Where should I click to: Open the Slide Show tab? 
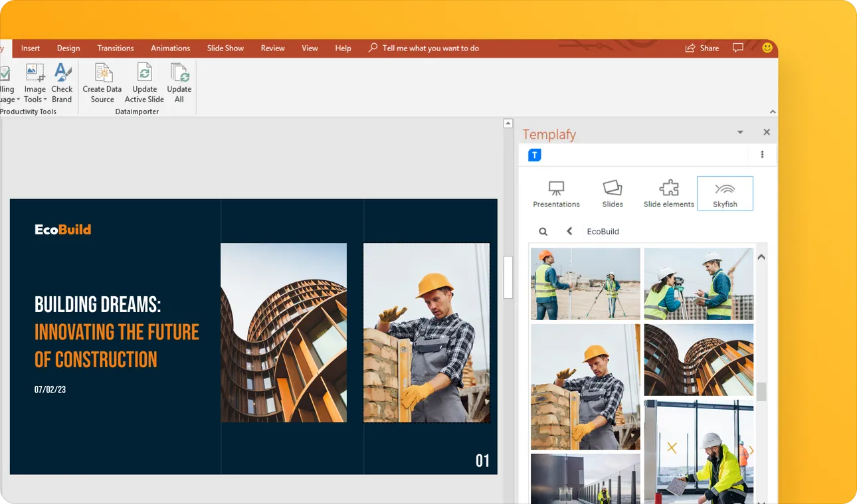[x=225, y=48]
